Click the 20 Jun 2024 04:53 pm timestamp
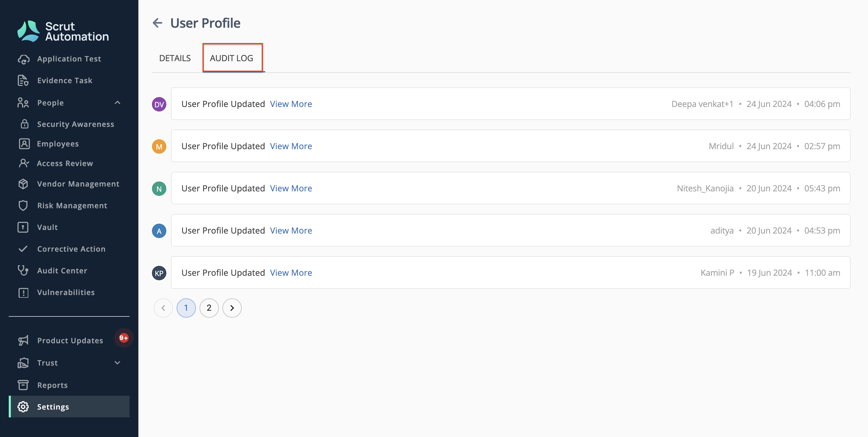Image resolution: width=868 pixels, height=437 pixels. 793,231
